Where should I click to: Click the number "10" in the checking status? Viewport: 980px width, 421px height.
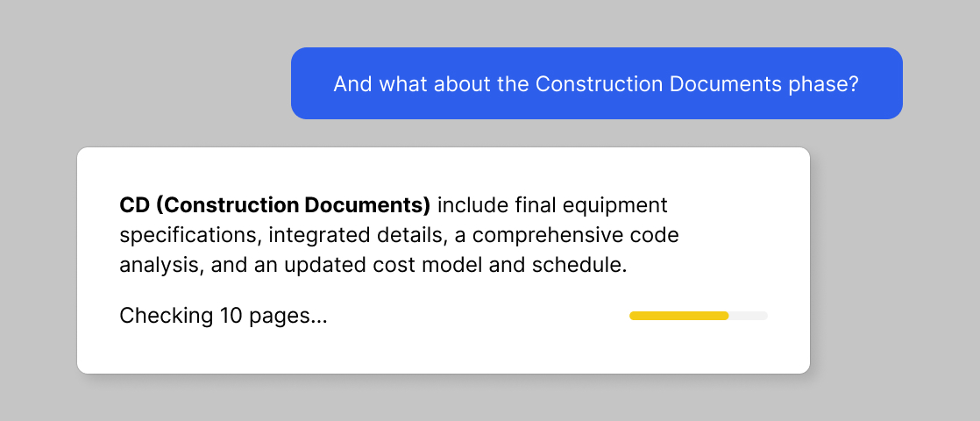(231, 316)
